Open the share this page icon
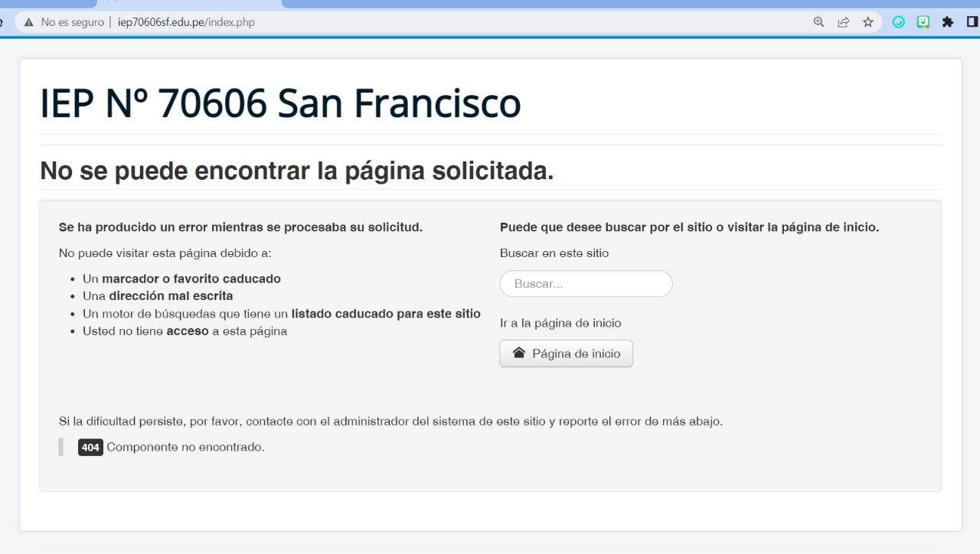Screen dimensions: 980x554 coord(843,22)
